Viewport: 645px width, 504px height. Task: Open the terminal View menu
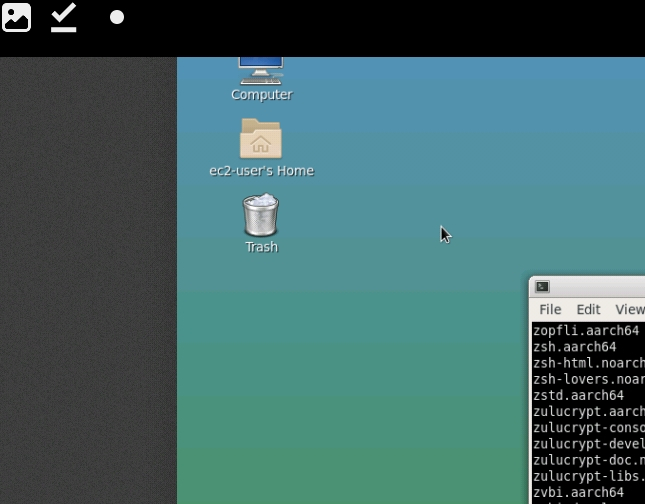(x=629, y=309)
